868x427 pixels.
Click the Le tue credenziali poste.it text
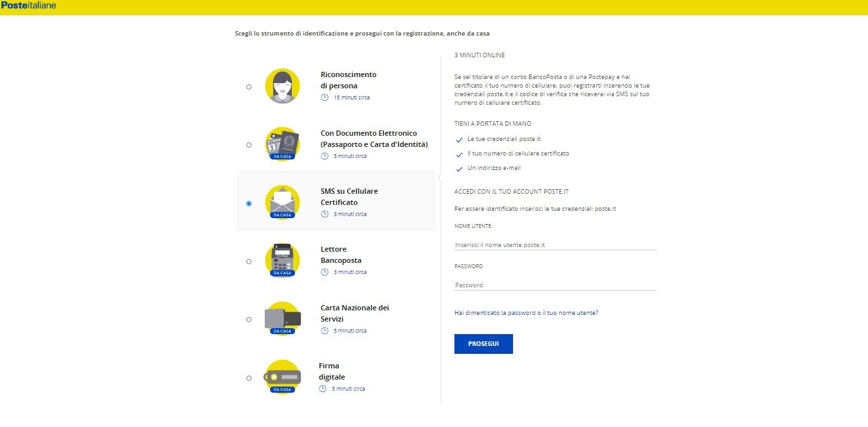[x=504, y=139]
